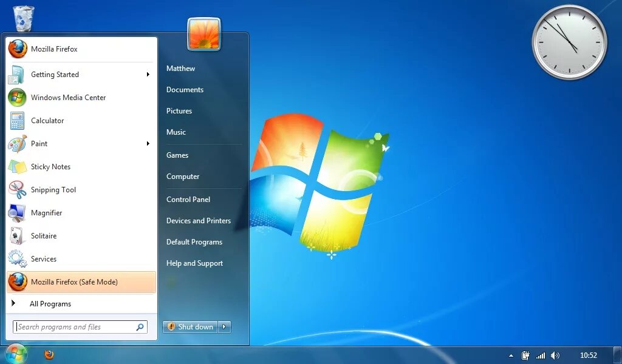This screenshot has height=364, width=622.
Task: Click Snipping Tool label
Action: pyautogui.click(x=53, y=190)
